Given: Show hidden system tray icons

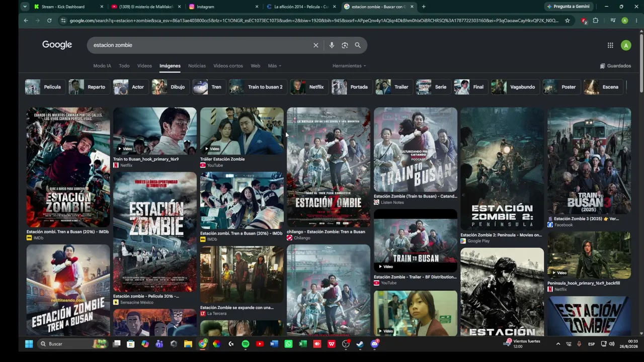Looking at the screenshot, I should [x=558, y=344].
